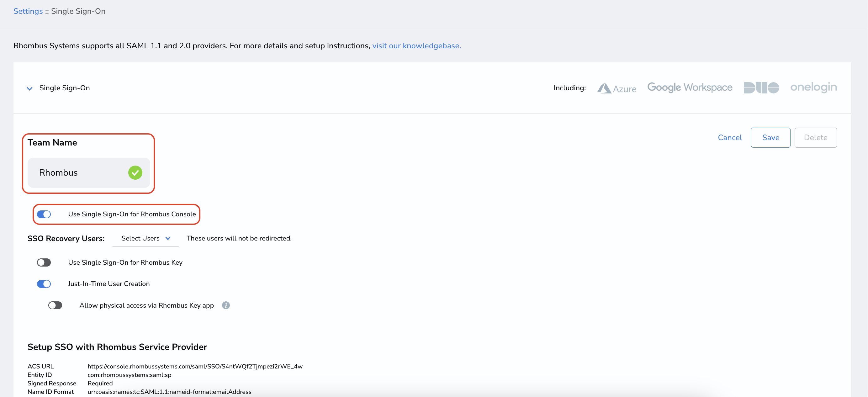
Task: Click the Google Workspace logo
Action: (x=690, y=87)
